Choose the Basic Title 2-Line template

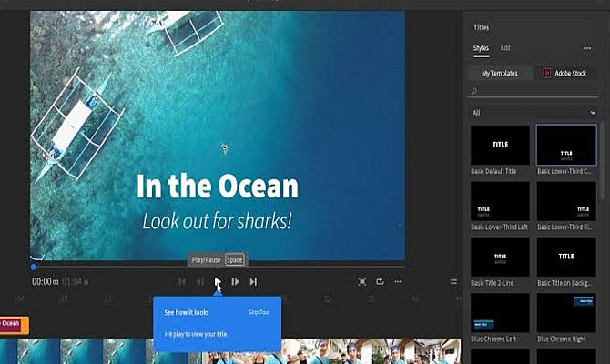(500, 257)
